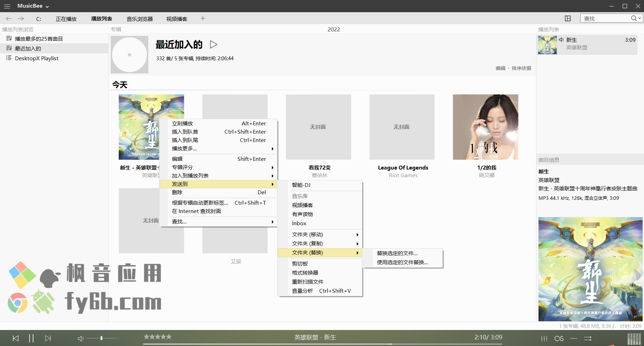Open the spectrum visualizer icon
The width and height of the screenshot is (644, 346).
click(634, 339)
